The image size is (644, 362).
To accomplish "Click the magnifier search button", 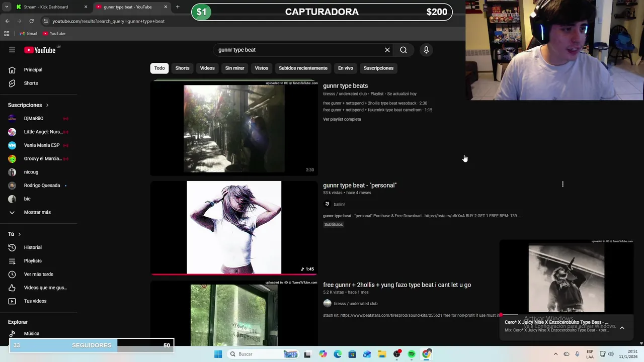I will tap(404, 50).
